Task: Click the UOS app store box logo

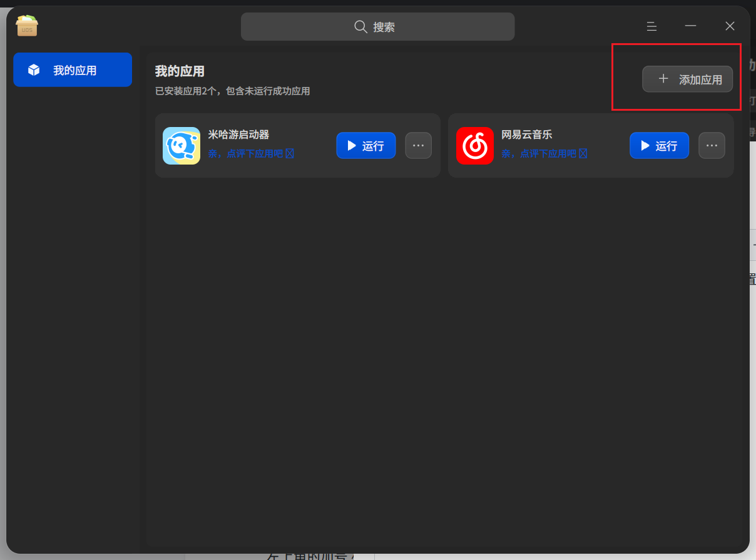Action: tap(27, 26)
